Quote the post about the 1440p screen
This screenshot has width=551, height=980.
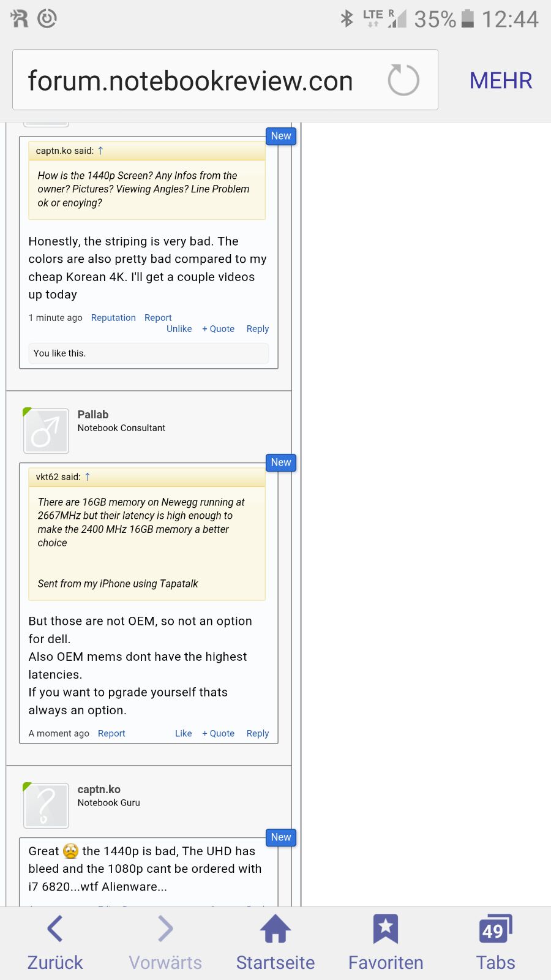point(219,329)
